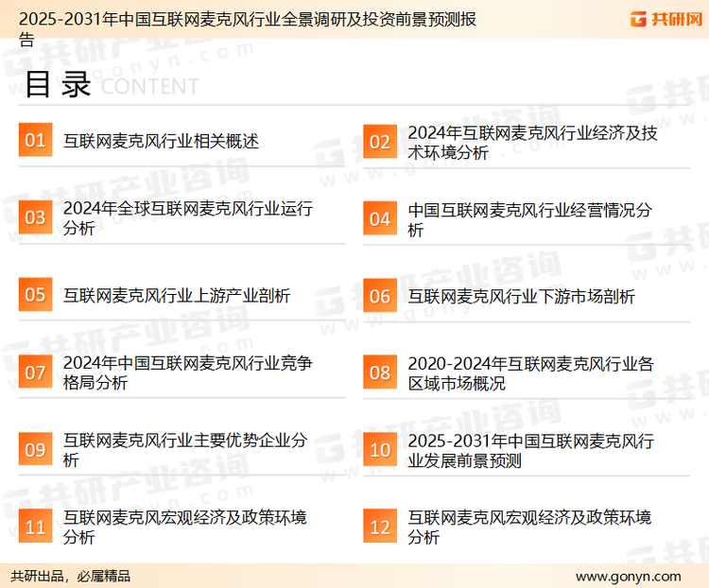Click the gray CONTENT subtitle
Screen dimensions: 709x588
point(149,86)
